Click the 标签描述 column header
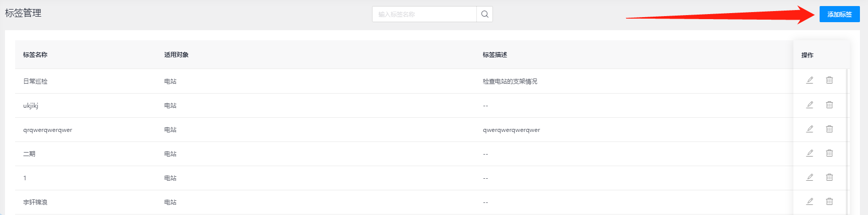This screenshot has height=215, width=868. click(x=495, y=55)
